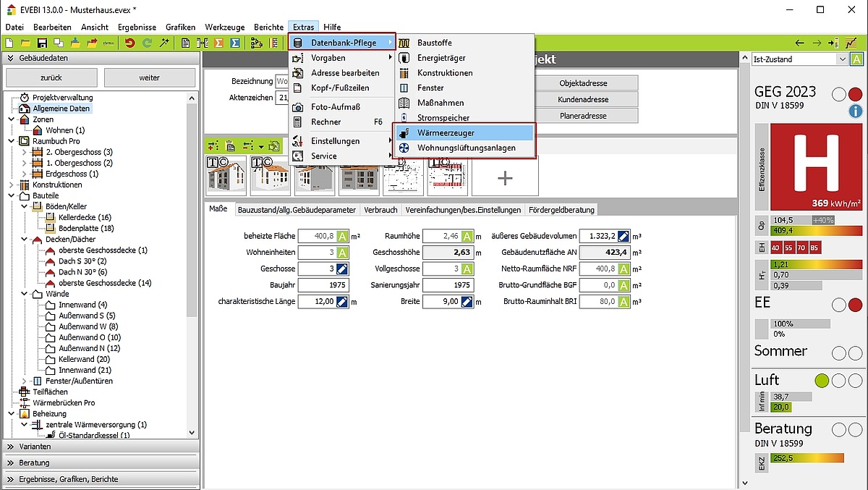
Task: Click the navigate back arrow at top right
Action: point(799,43)
